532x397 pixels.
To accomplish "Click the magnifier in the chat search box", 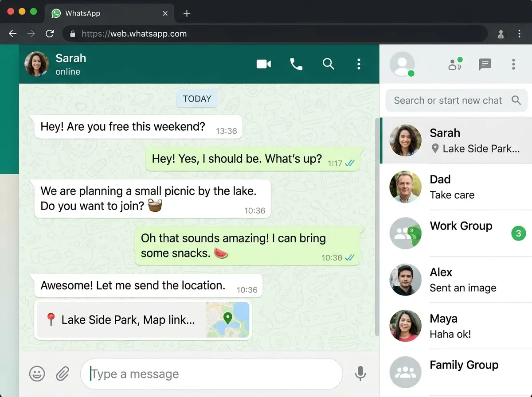I will [x=516, y=100].
